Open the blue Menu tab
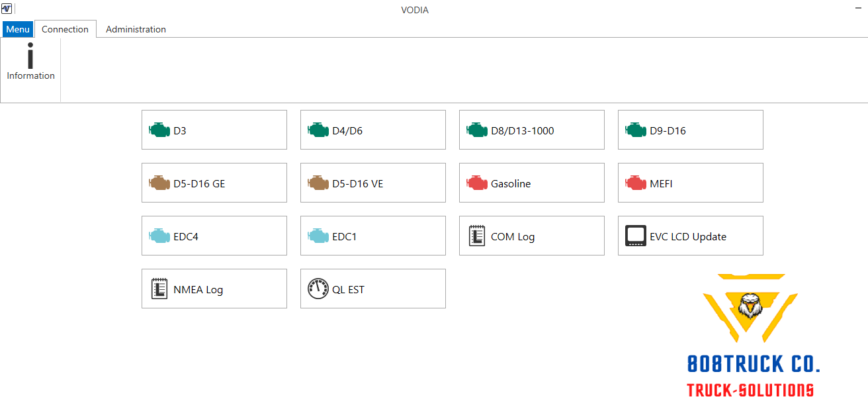868x415 pixels. pos(18,29)
